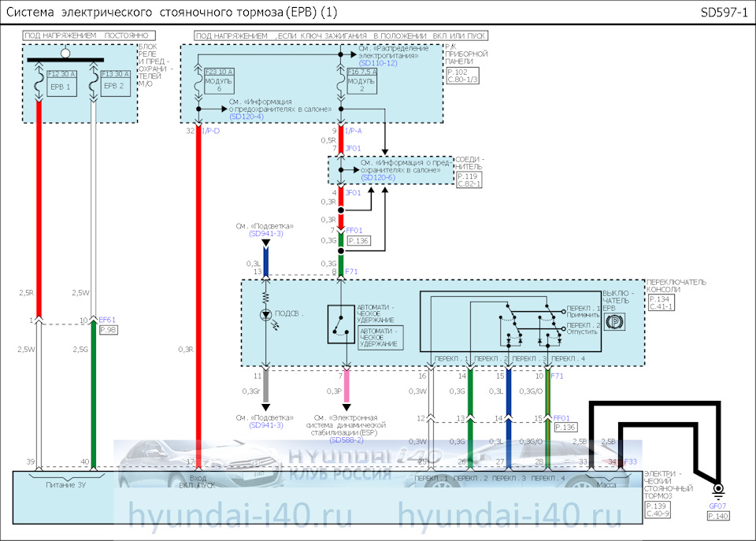This screenshot has width=756, height=541.
Task: Open the SD941-3 link below the gray wire
Action: pyautogui.click(x=266, y=425)
